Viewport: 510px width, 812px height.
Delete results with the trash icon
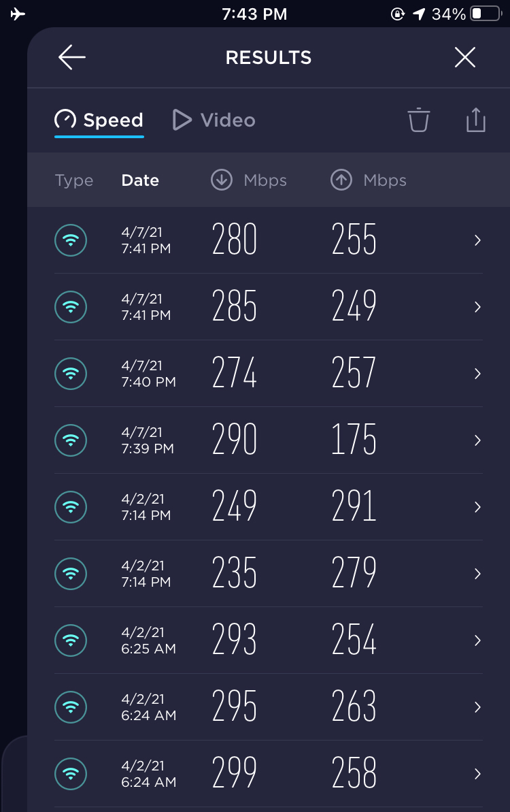click(419, 120)
